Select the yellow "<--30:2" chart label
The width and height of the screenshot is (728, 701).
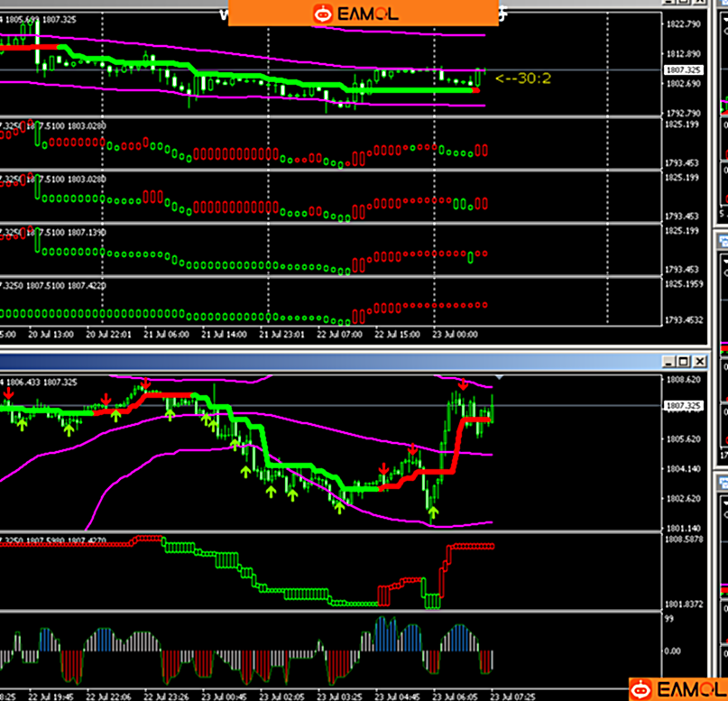click(x=522, y=78)
